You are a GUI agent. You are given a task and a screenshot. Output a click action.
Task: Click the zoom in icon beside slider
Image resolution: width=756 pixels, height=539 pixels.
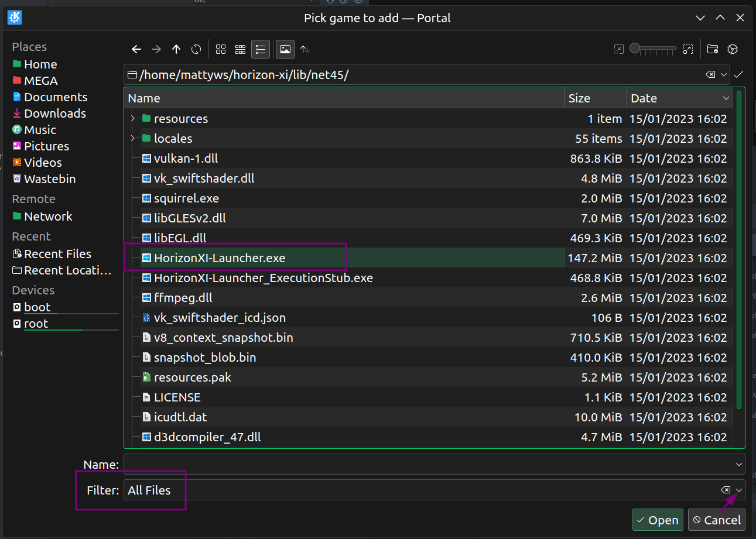pyautogui.click(x=688, y=49)
